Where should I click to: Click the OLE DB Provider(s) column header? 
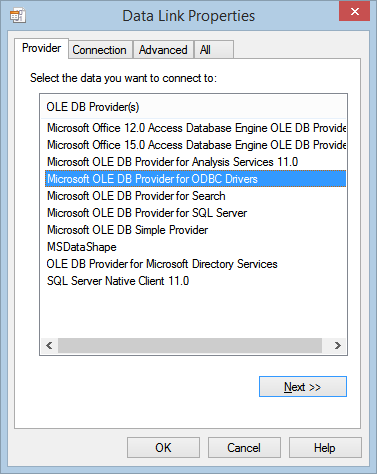click(193, 107)
